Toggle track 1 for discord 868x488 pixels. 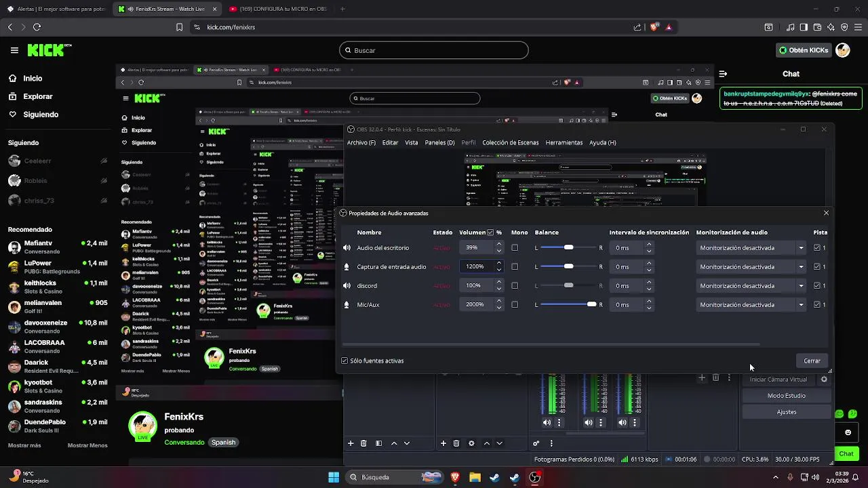click(x=816, y=286)
